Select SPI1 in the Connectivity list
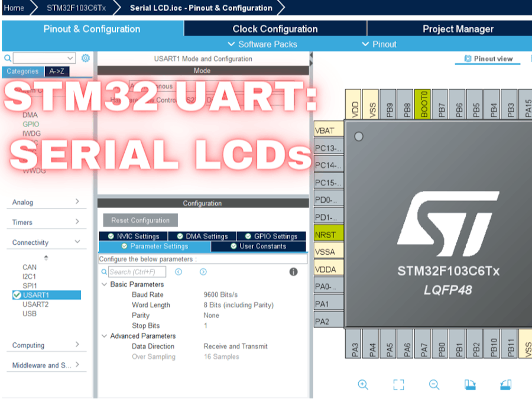Viewport: 532px width, 399px height. pos(30,286)
